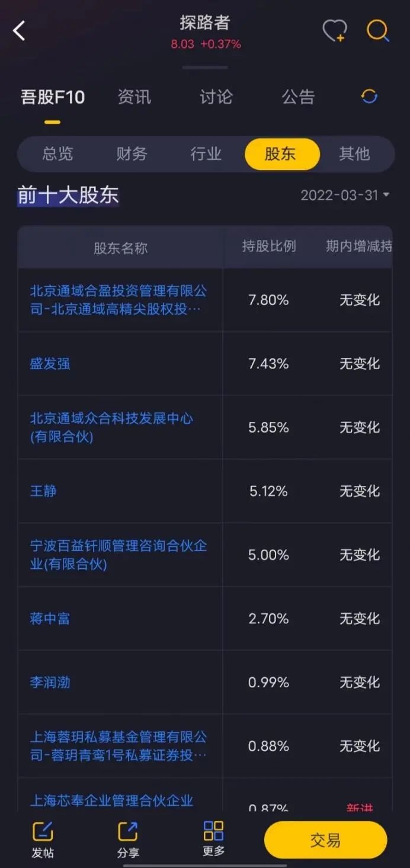Click the 持股比例 column header
410x868 pixels.
(268, 246)
